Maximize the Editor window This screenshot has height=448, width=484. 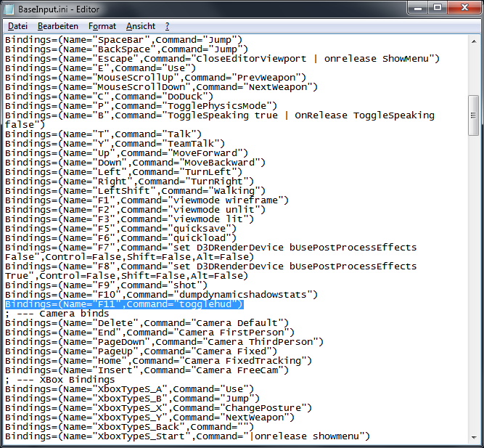click(437, 7)
